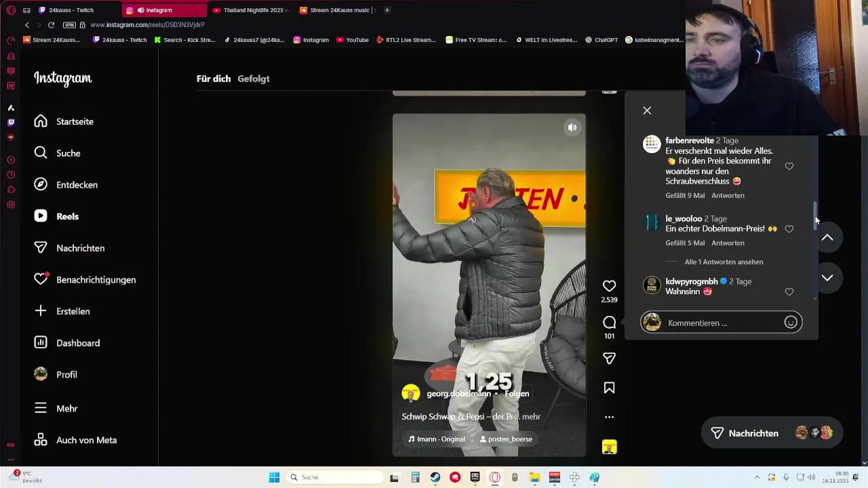The height and width of the screenshot is (488, 868).
Task: Open the posten_boerse tagged user chip
Action: pyautogui.click(x=506, y=439)
